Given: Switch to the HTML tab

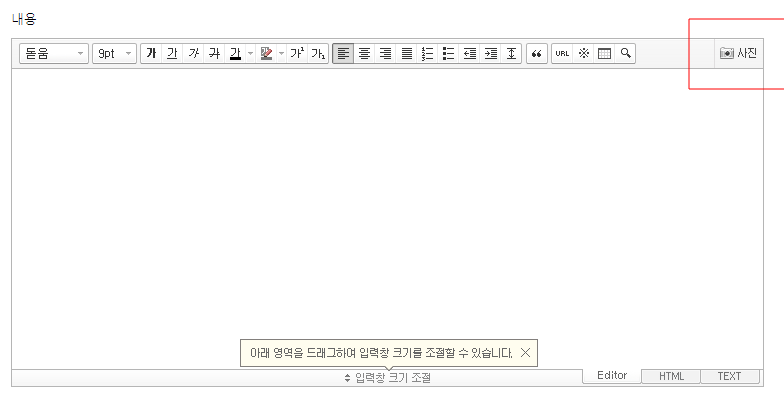Looking at the screenshot, I should tap(671, 376).
